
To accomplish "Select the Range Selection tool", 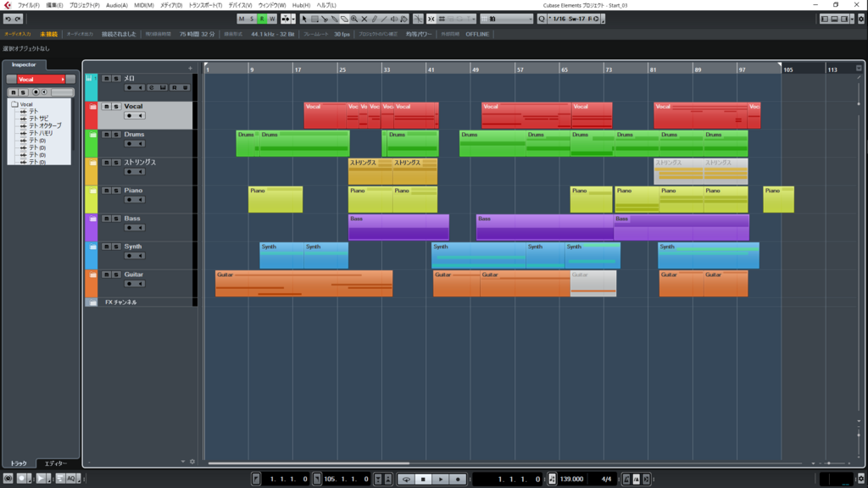I will tap(314, 19).
